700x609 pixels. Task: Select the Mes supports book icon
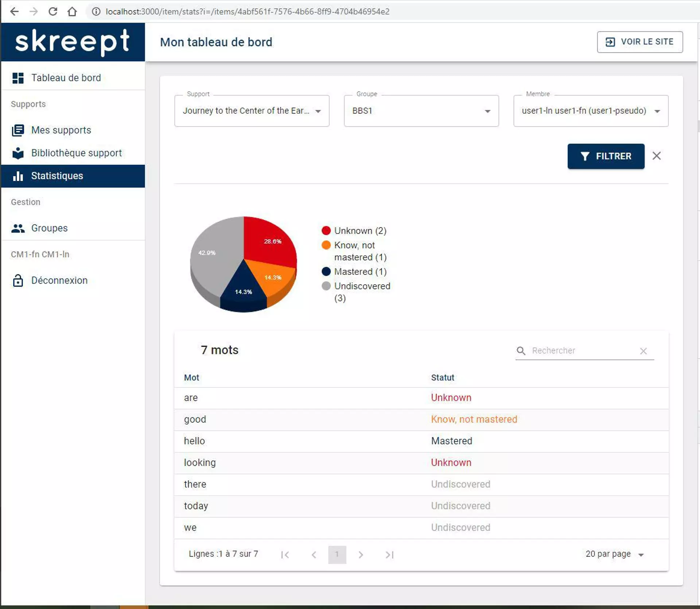pyautogui.click(x=18, y=130)
